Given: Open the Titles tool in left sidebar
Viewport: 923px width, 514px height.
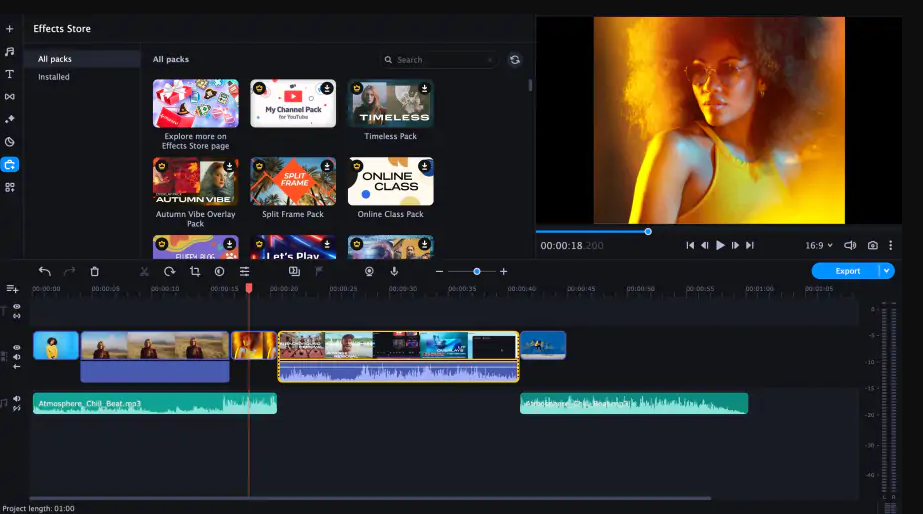Looking at the screenshot, I should pyautogui.click(x=10, y=74).
